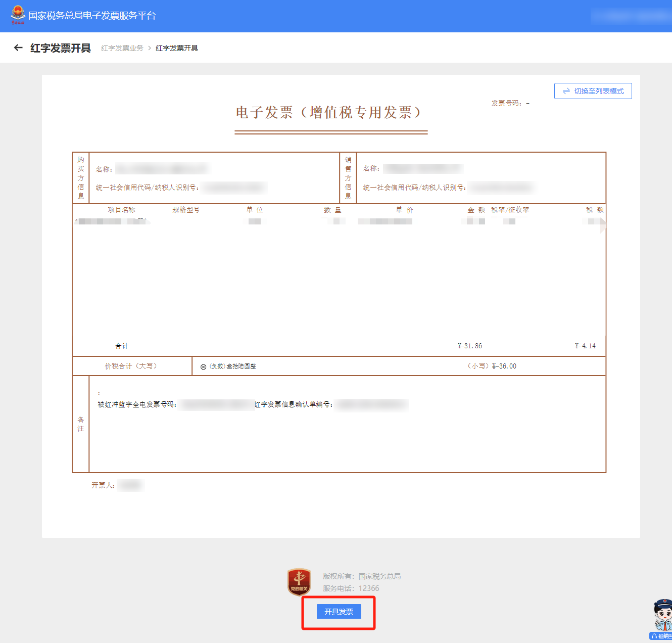Click the 红字发票信息确认单编号 value
The width and height of the screenshot is (672, 644).
pyautogui.click(x=372, y=404)
